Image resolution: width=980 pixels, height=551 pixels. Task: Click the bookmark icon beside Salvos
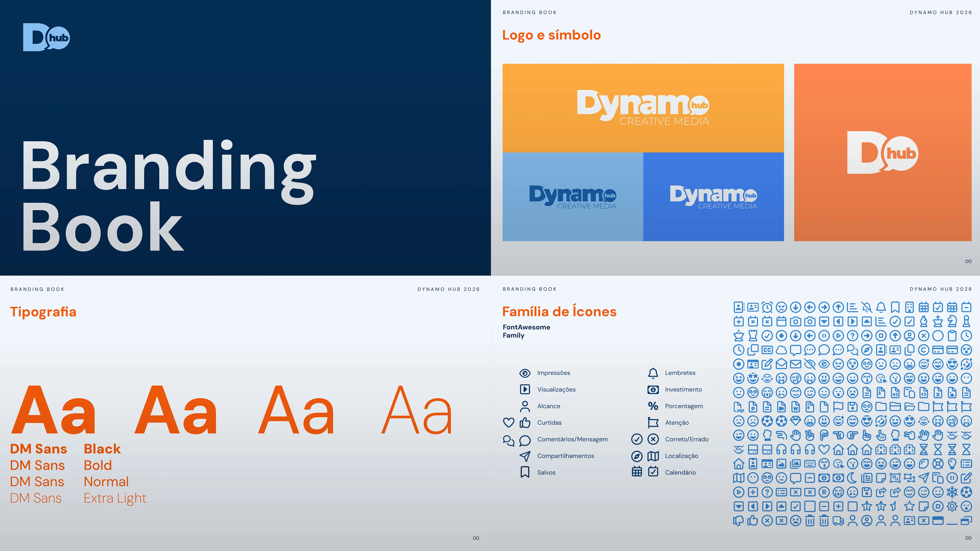525,472
